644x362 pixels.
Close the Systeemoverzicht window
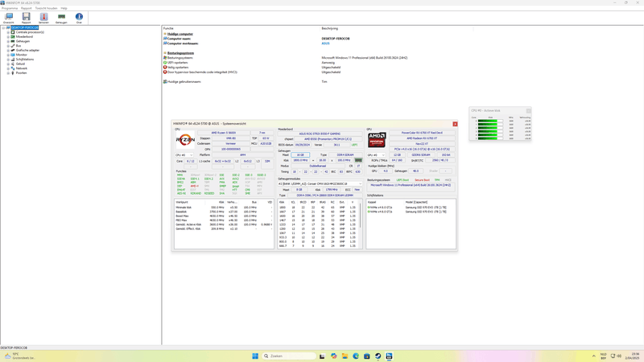coord(455,124)
